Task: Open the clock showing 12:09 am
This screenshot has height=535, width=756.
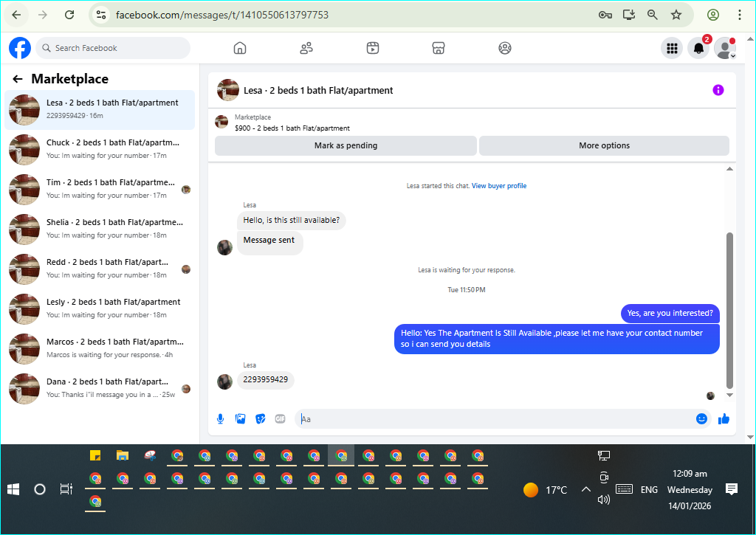Action: [x=690, y=490]
